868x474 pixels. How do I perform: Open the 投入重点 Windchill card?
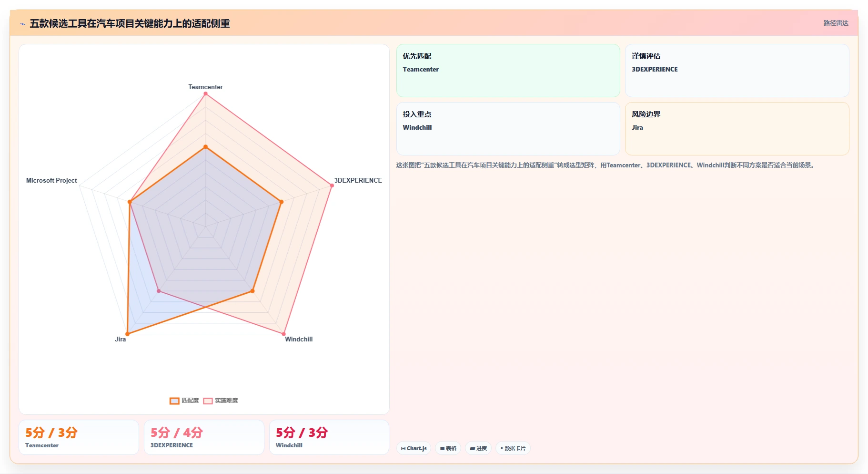tap(508, 129)
